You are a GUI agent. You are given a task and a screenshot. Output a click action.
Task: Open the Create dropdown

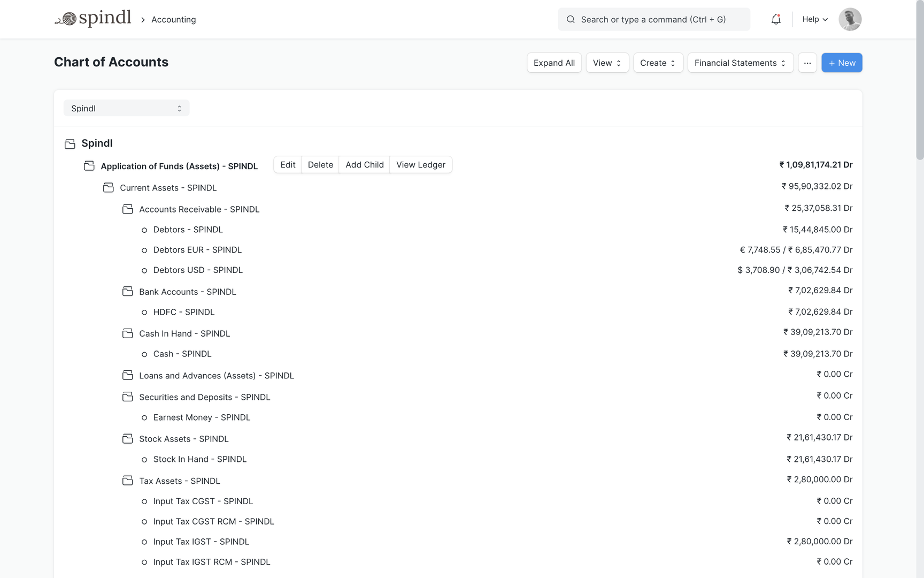pos(658,63)
